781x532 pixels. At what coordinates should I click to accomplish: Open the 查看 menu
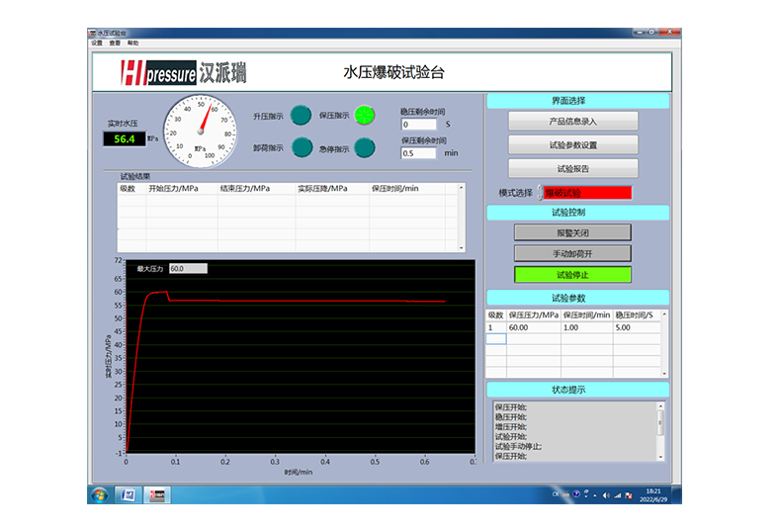point(115,43)
